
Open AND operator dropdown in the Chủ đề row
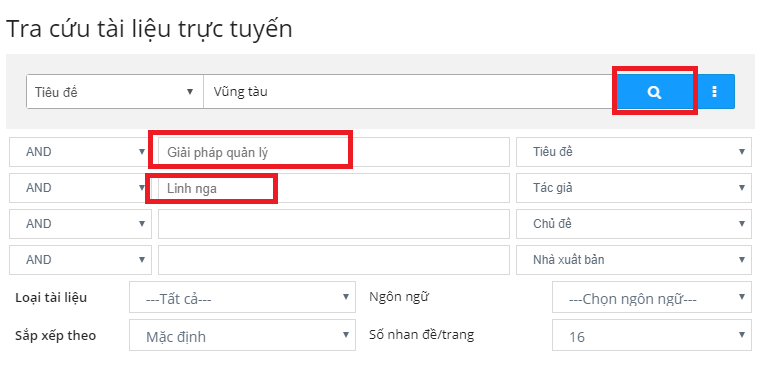click(x=80, y=224)
